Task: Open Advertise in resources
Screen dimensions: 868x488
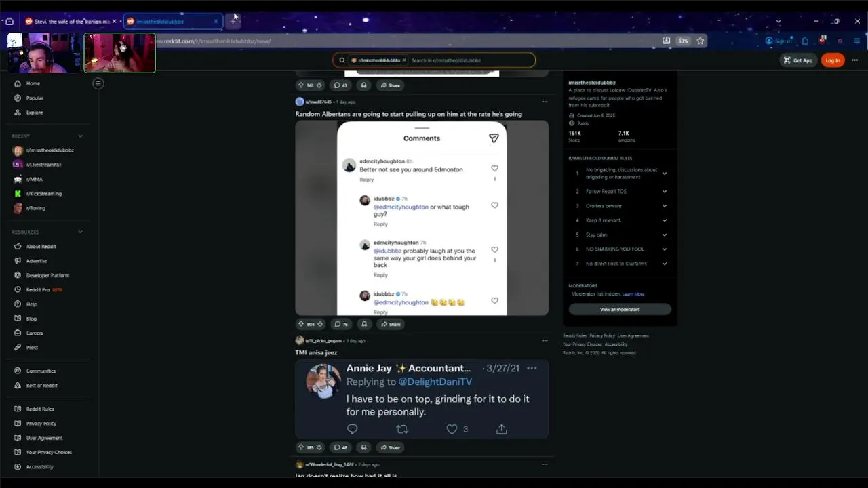Action: point(37,261)
